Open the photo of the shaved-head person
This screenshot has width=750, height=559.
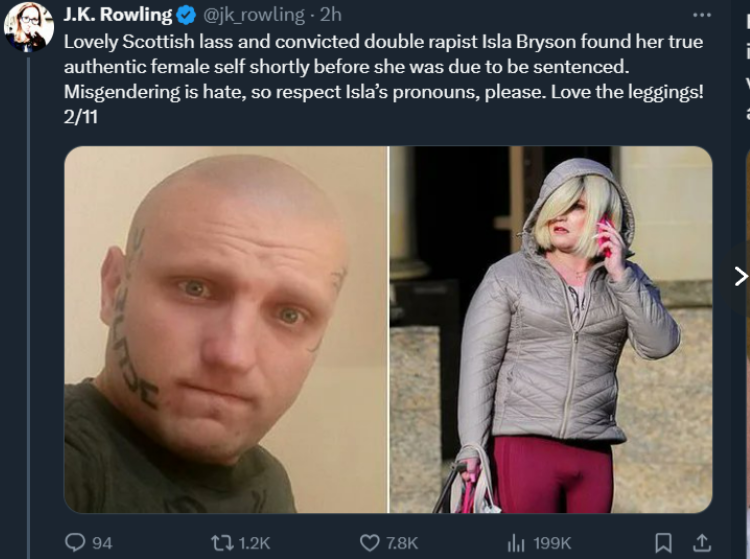click(226, 329)
